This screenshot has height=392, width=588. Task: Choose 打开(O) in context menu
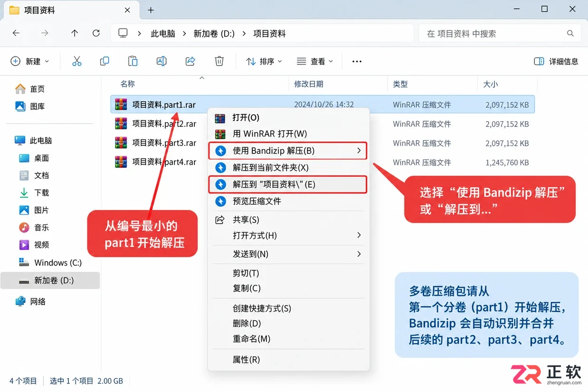point(288,117)
